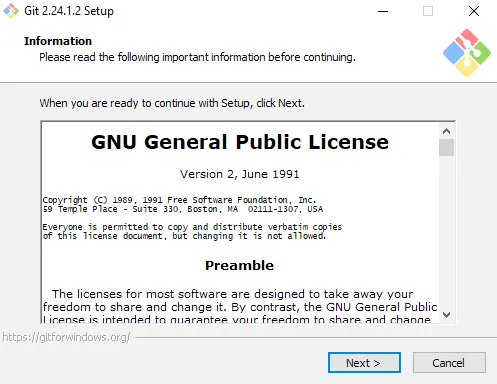Image resolution: width=497 pixels, height=384 pixels.
Task: Click the '59 Temple Place' address line
Action: pyautogui.click(x=183, y=209)
